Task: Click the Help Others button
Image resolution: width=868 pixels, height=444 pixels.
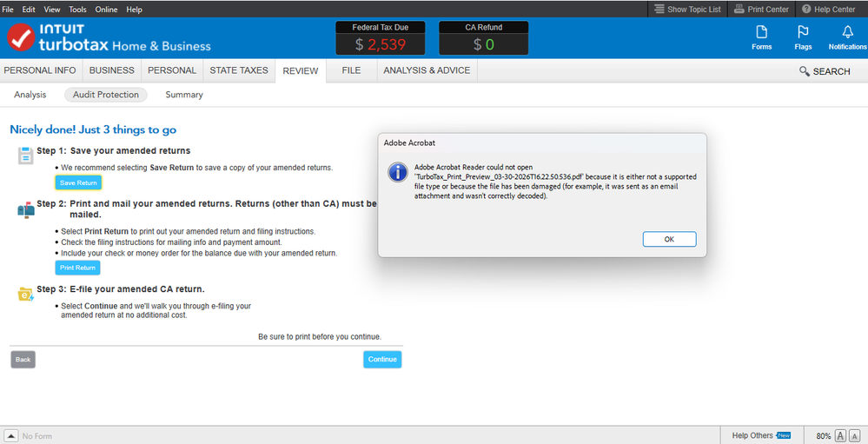Action: pyautogui.click(x=761, y=435)
